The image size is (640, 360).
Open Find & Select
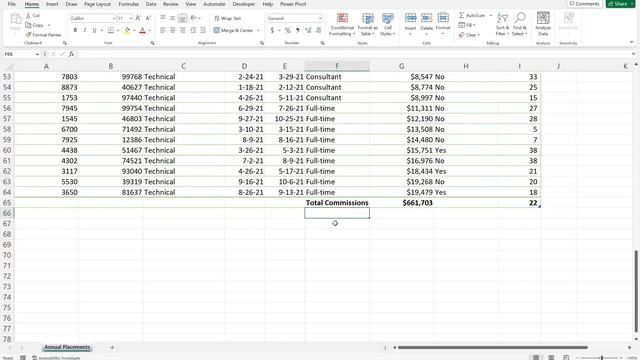coord(520,24)
